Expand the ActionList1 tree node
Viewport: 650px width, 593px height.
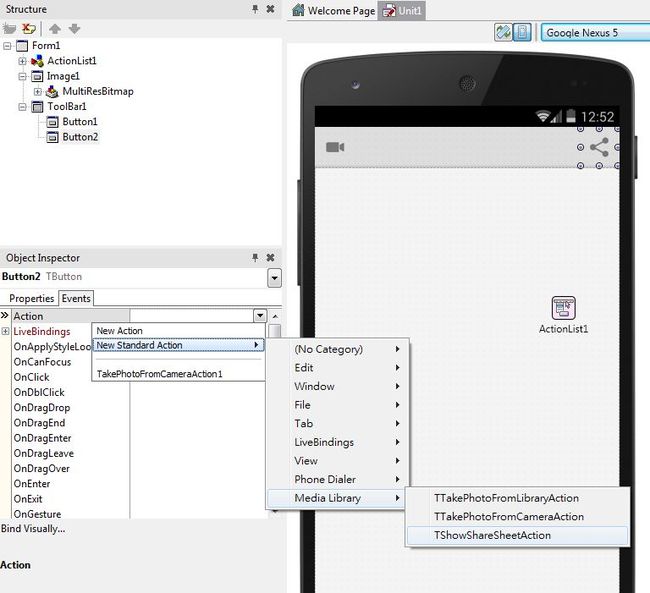[22, 61]
